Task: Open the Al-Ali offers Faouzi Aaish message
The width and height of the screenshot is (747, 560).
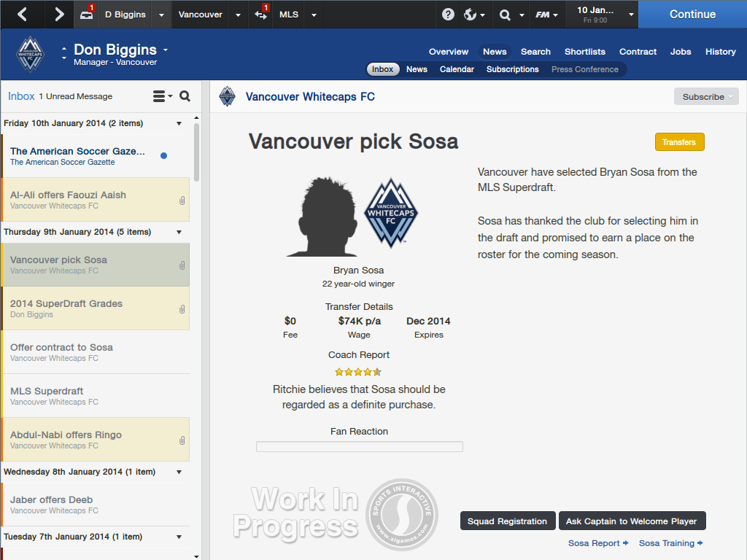Action: pos(95,200)
